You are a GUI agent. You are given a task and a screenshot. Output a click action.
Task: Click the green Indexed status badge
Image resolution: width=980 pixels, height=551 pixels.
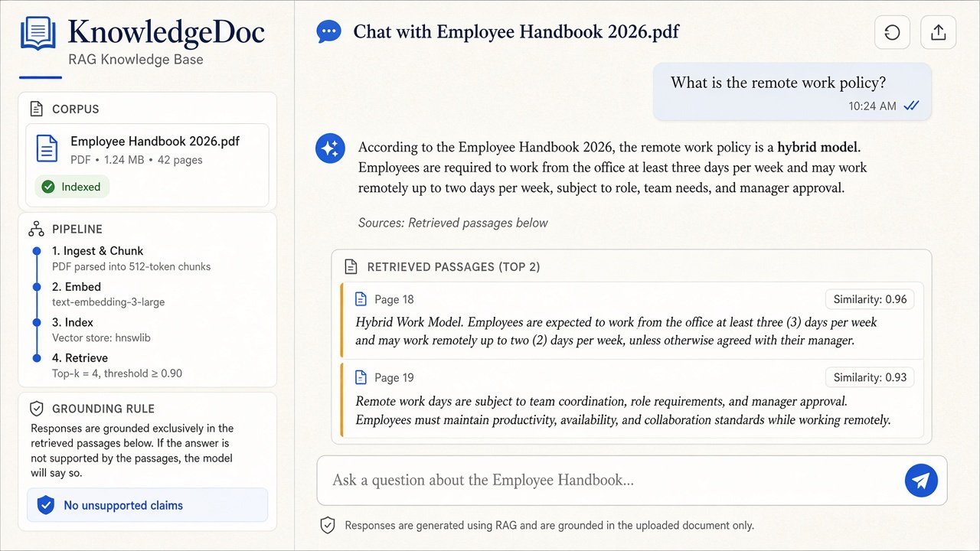coord(72,187)
